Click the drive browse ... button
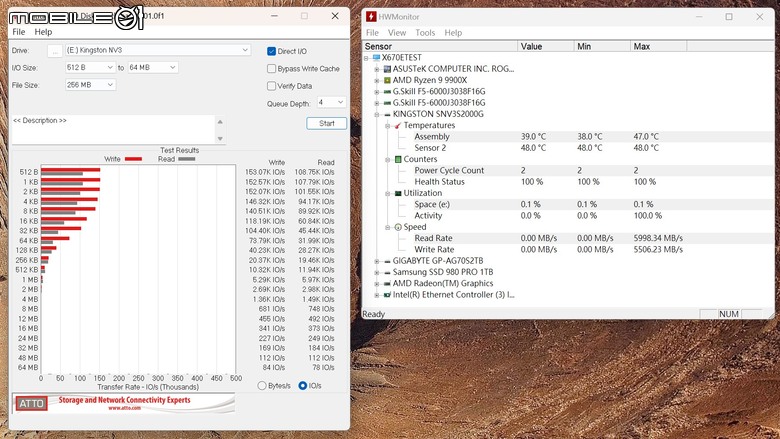780x439 pixels. click(x=55, y=51)
